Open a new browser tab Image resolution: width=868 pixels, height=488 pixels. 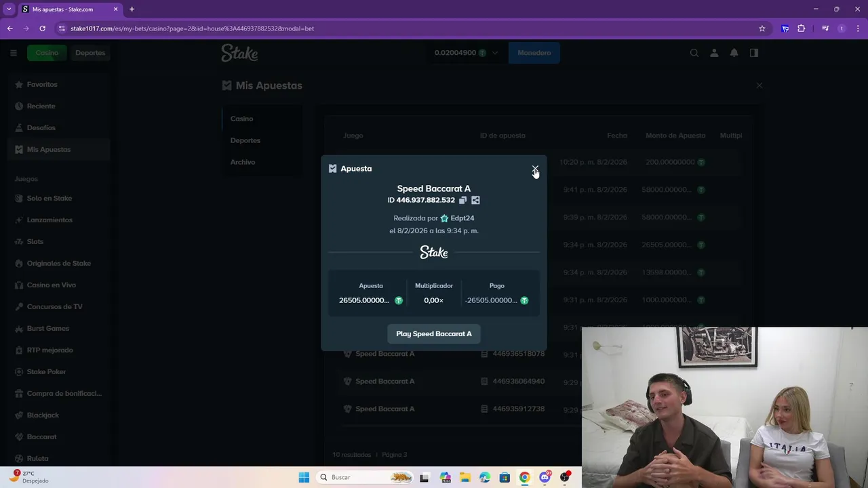point(132,9)
